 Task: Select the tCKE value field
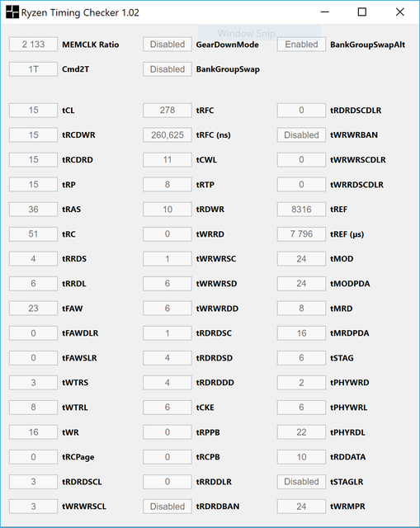(x=168, y=407)
